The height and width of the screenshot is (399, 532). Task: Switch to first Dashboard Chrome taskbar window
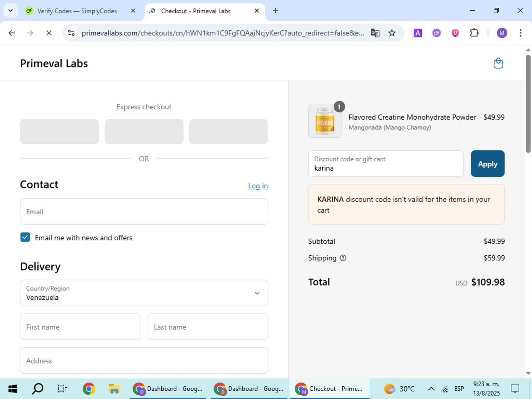[x=168, y=389]
